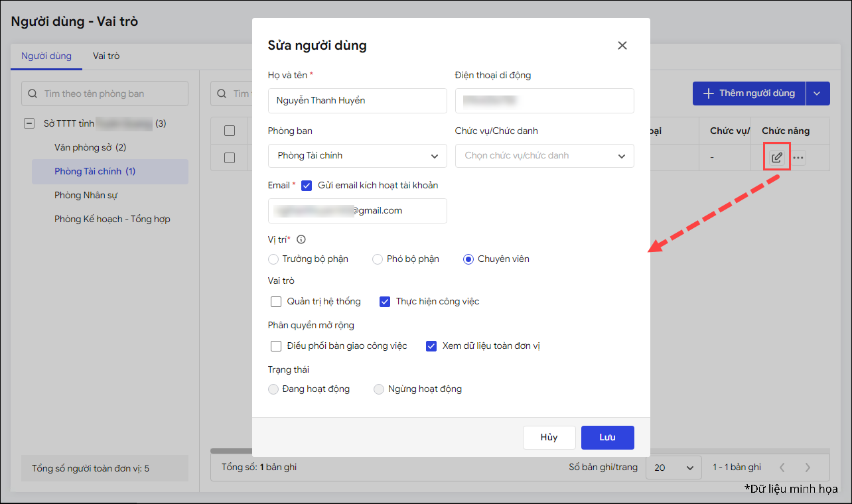Toggle Gửi email kích hoạt tài khoản checkbox
This screenshot has width=852, height=504.
(x=307, y=186)
